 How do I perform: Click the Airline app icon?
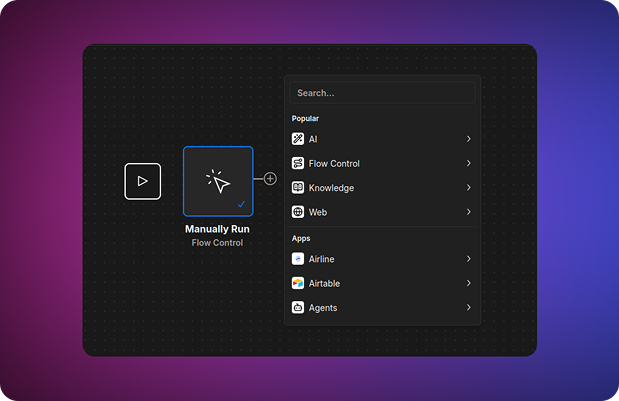[x=298, y=259]
